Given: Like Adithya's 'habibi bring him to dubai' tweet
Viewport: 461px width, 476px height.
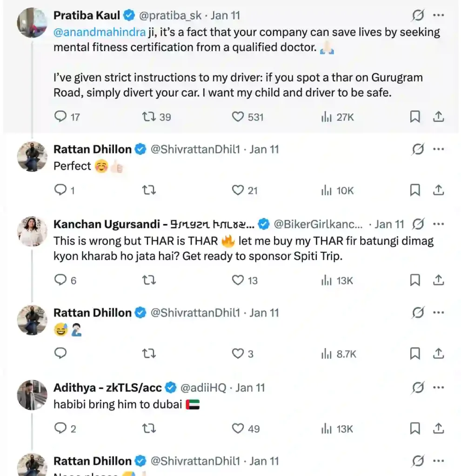Looking at the screenshot, I should tap(238, 429).
